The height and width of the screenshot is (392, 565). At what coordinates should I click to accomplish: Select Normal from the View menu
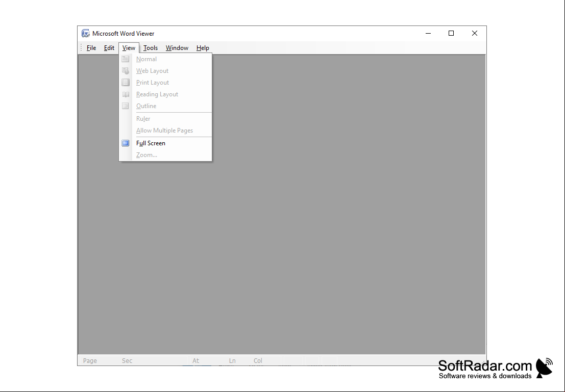click(x=165, y=59)
